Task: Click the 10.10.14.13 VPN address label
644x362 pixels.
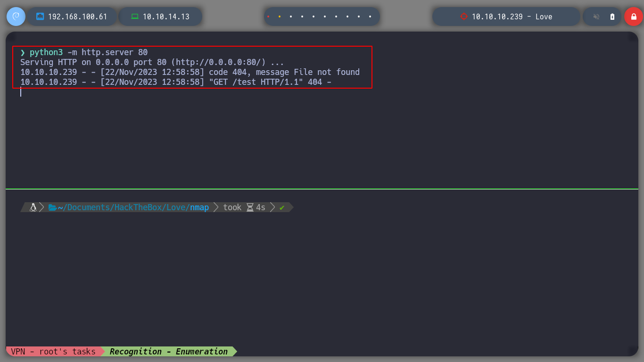Action: (x=166, y=16)
